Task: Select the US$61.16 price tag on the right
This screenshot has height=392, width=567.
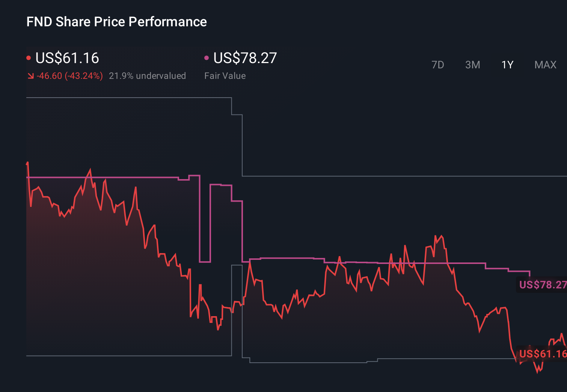Action: pyautogui.click(x=542, y=354)
